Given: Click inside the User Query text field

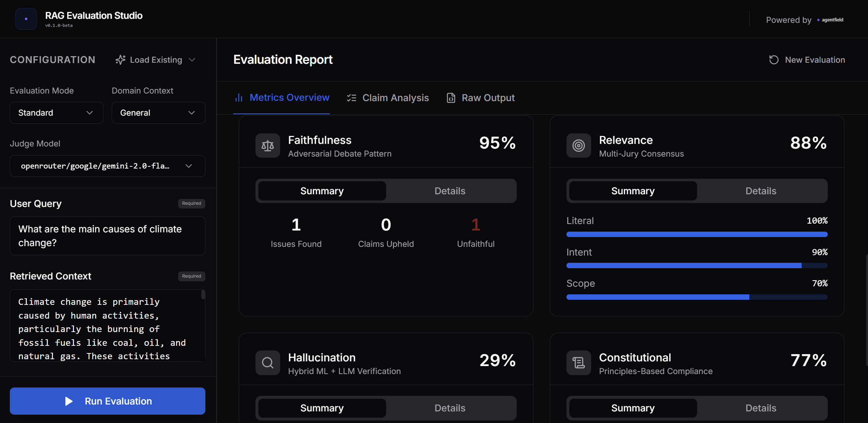Looking at the screenshot, I should (x=107, y=236).
